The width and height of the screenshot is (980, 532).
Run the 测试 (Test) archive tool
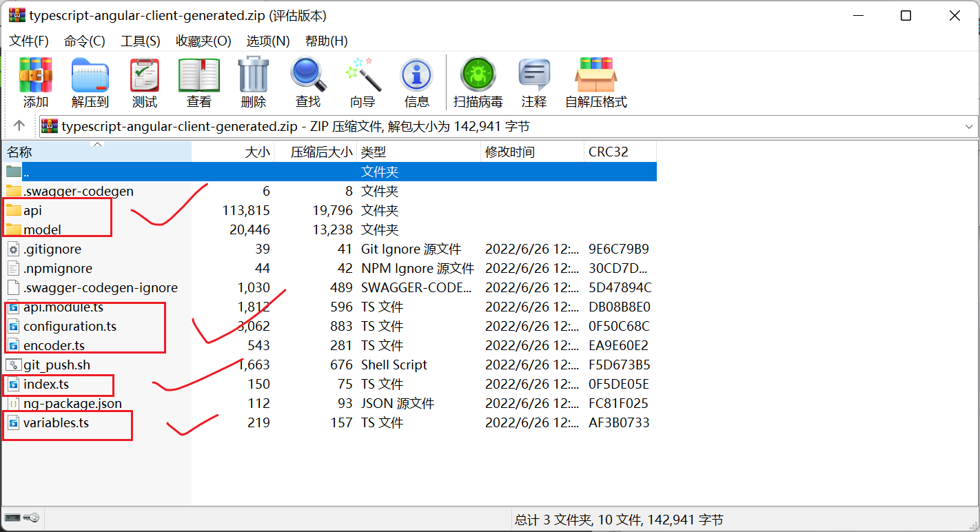(144, 76)
